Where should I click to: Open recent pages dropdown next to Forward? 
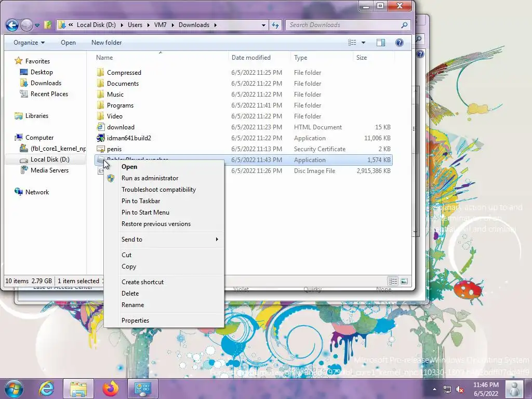coord(37,25)
